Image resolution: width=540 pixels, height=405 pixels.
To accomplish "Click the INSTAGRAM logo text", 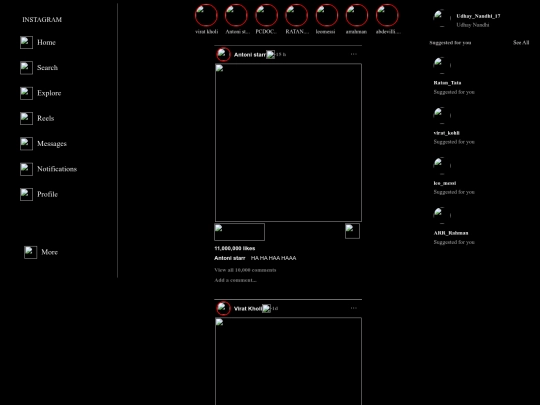I will pos(42,20).
